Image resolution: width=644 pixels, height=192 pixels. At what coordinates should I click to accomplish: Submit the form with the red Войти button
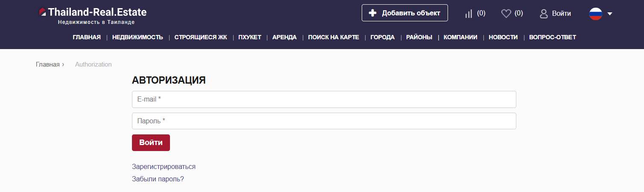coord(151,143)
